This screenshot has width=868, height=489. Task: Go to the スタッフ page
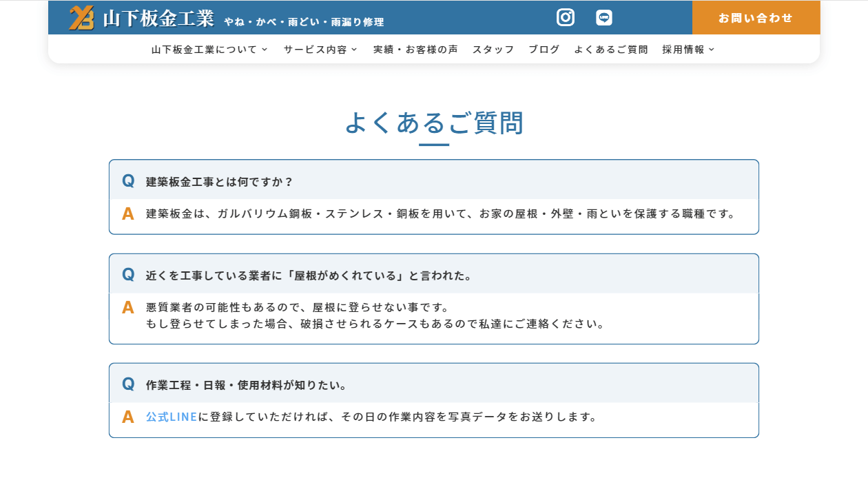tap(493, 50)
